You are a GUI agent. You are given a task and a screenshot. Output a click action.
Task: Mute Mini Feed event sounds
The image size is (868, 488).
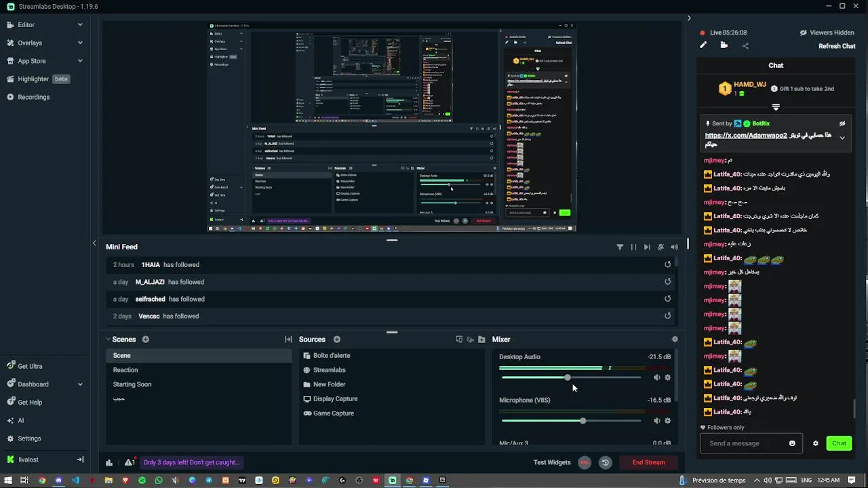point(674,247)
